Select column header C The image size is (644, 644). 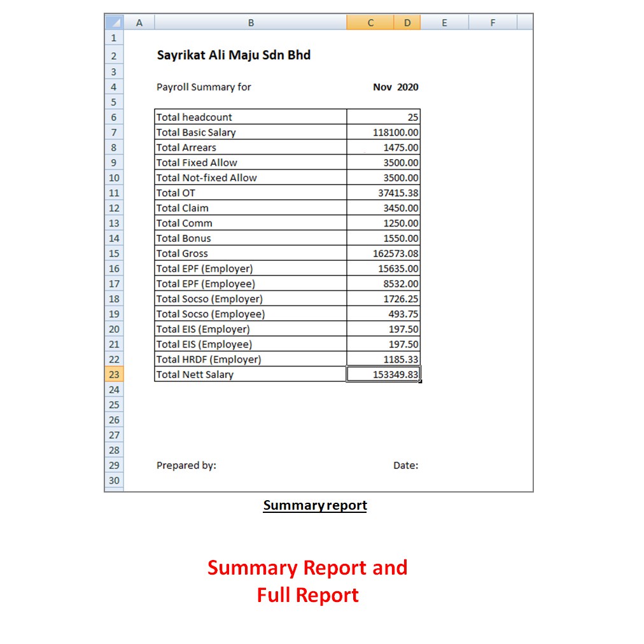tap(370, 22)
